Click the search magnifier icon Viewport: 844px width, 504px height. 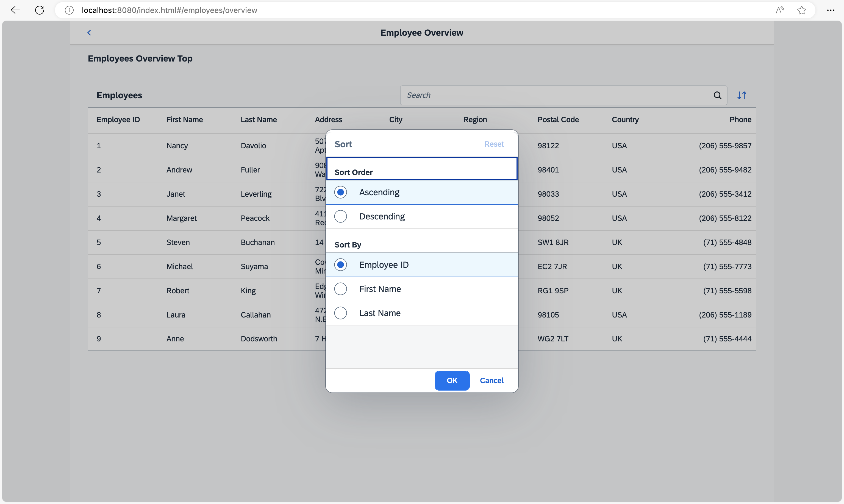[x=717, y=95]
